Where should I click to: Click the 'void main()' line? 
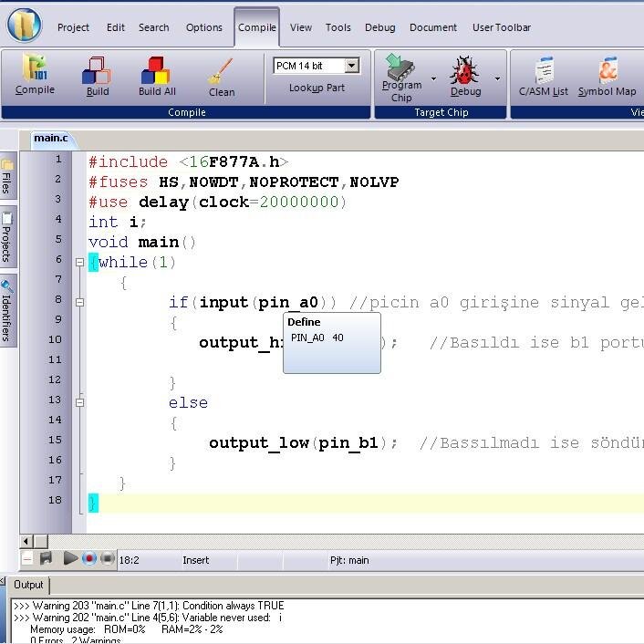coord(142,243)
